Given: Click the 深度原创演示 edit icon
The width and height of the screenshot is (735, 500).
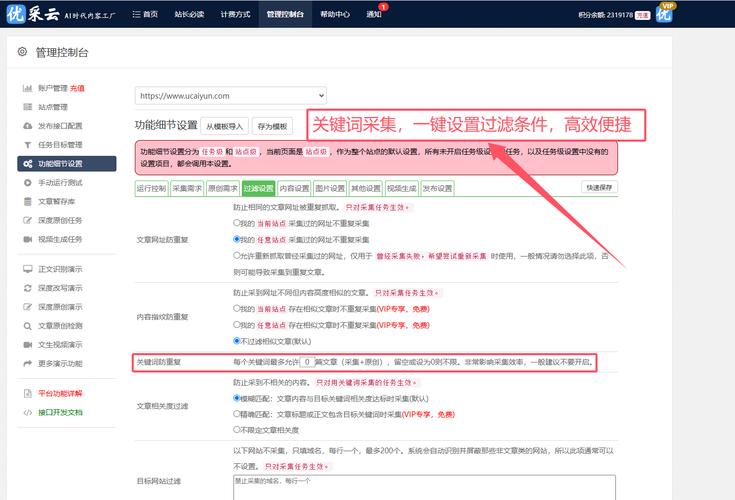Looking at the screenshot, I should 28,307.
